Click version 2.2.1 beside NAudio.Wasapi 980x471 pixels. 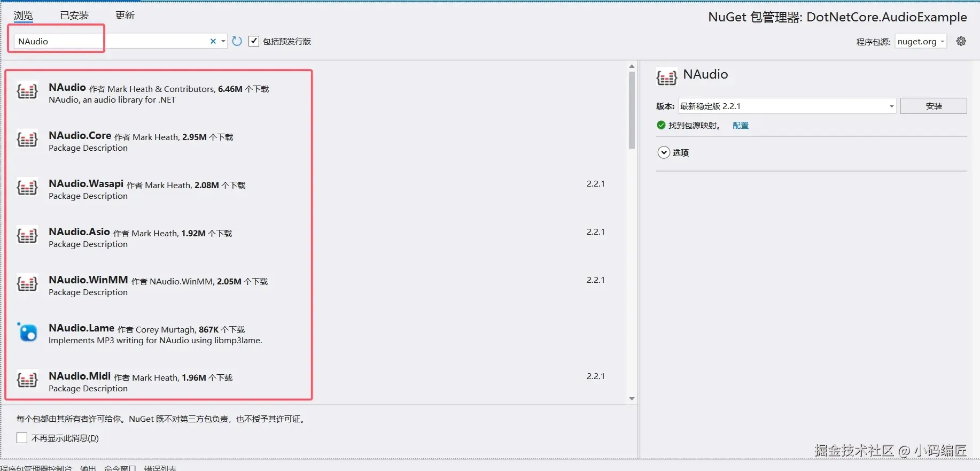click(595, 183)
